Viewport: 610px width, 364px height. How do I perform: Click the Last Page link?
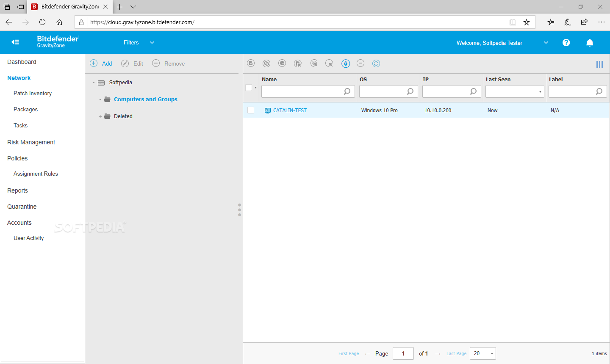(456, 353)
